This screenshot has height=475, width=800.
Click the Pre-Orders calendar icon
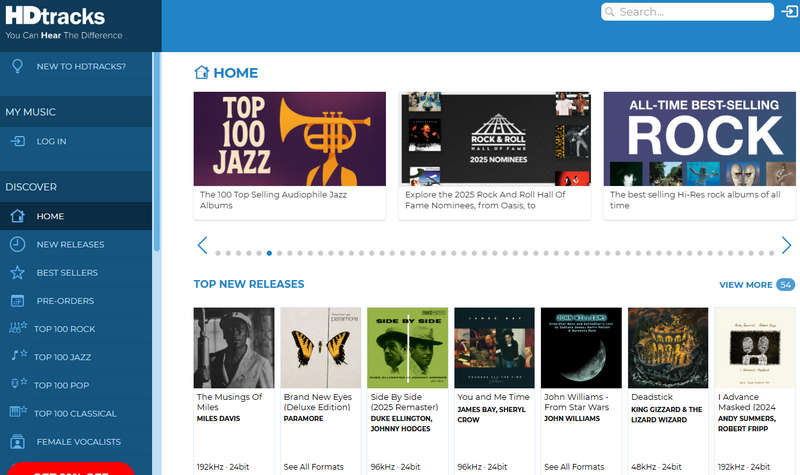[x=17, y=301]
